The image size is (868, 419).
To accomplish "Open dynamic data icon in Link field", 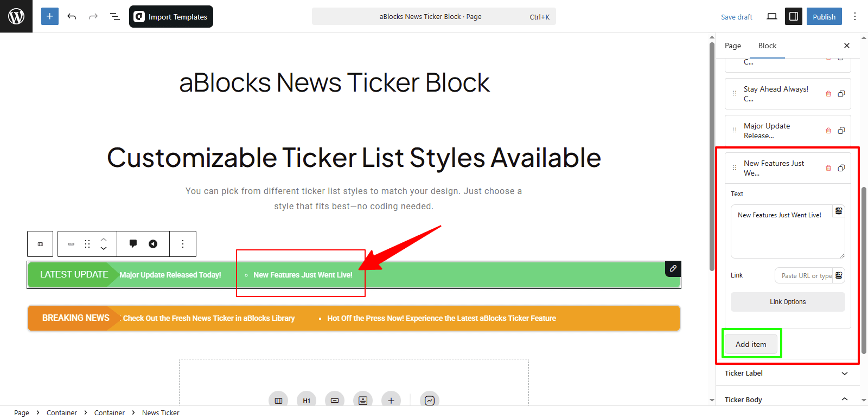I will point(839,275).
